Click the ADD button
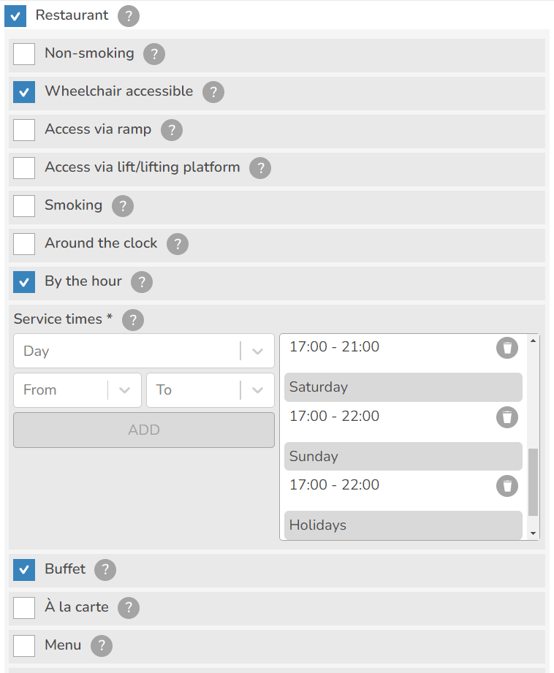Viewport: 554px width, 673px height. point(144,430)
